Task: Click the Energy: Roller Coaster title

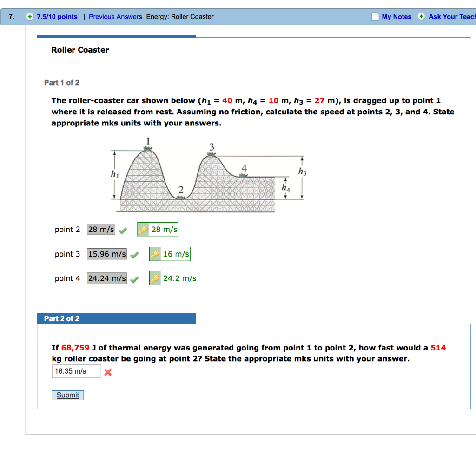Action: point(180,17)
